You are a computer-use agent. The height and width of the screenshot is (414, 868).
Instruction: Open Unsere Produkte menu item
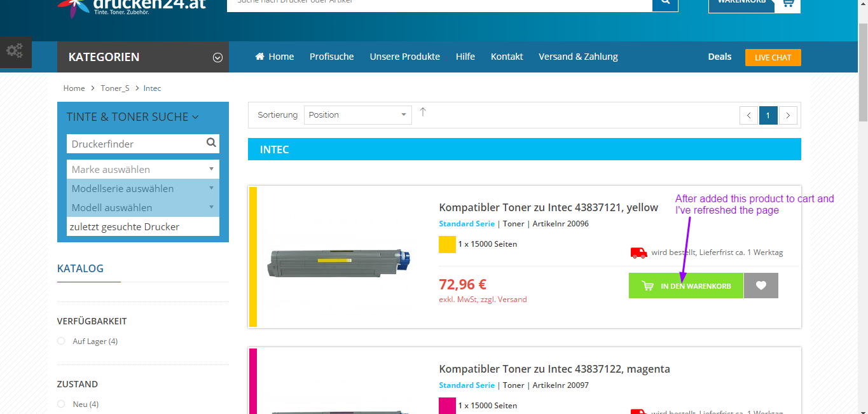405,57
